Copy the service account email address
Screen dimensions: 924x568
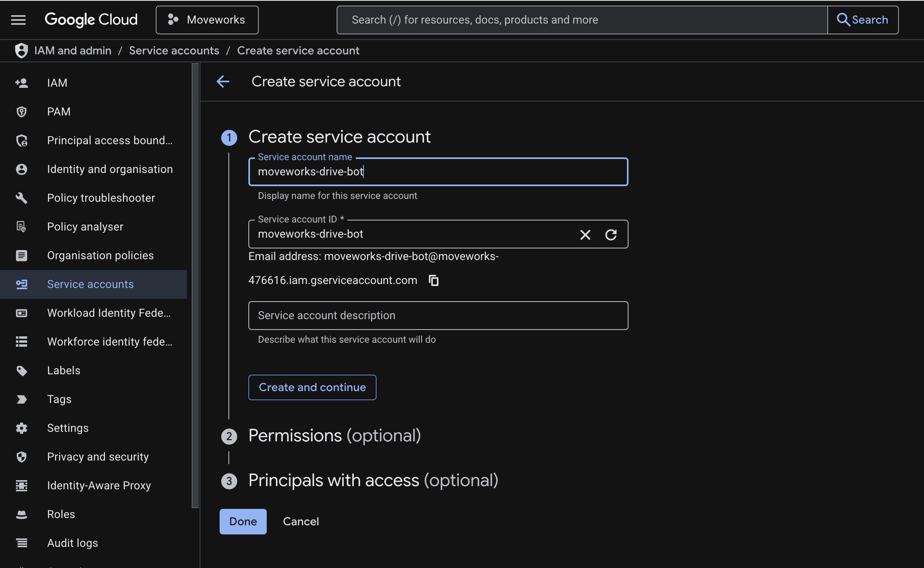[434, 280]
